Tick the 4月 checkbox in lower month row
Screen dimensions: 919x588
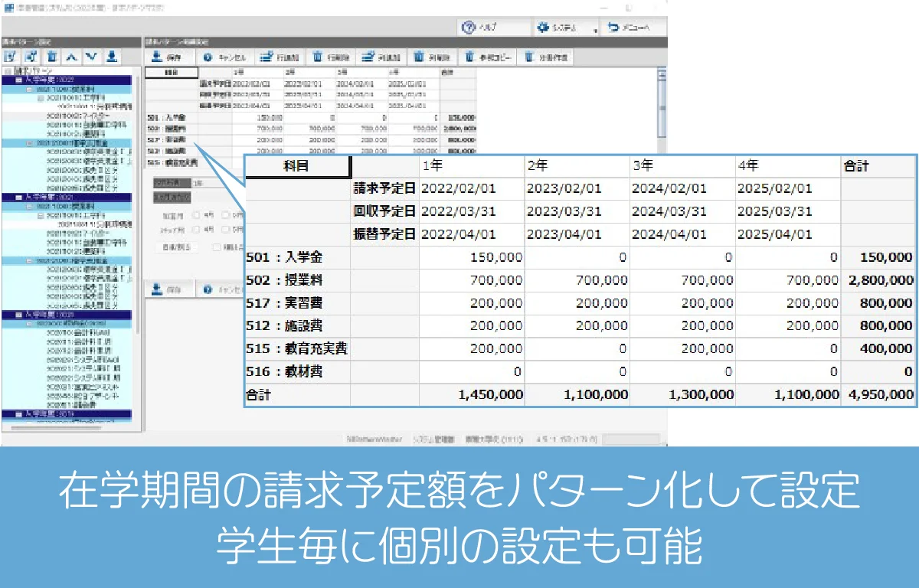click(x=196, y=229)
